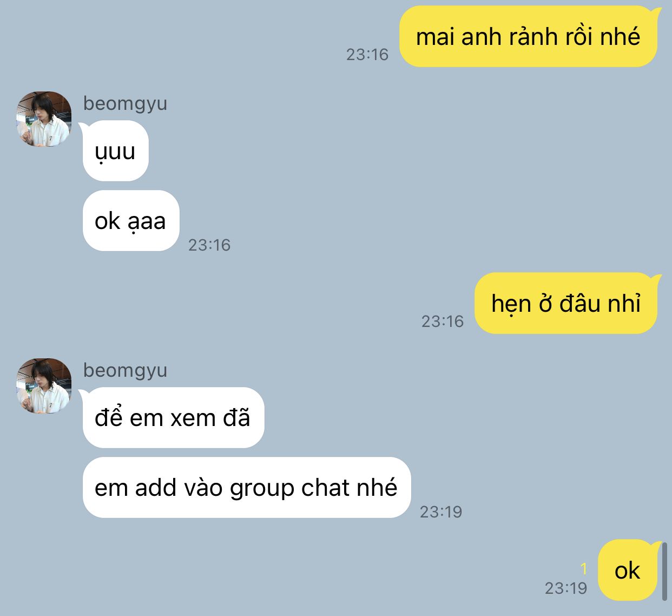Select the 'ụuu' message bubble
This screenshot has height=616, width=672.
(x=115, y=151)
